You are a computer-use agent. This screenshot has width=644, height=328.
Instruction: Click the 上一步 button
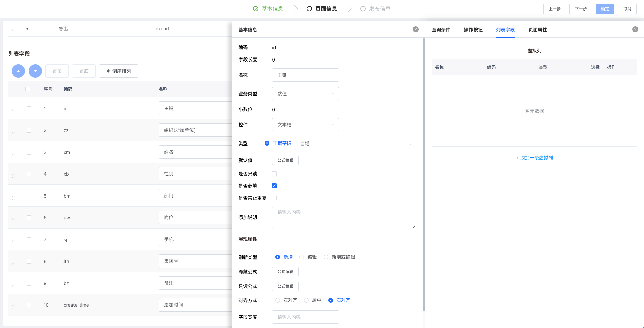point(555,9)
